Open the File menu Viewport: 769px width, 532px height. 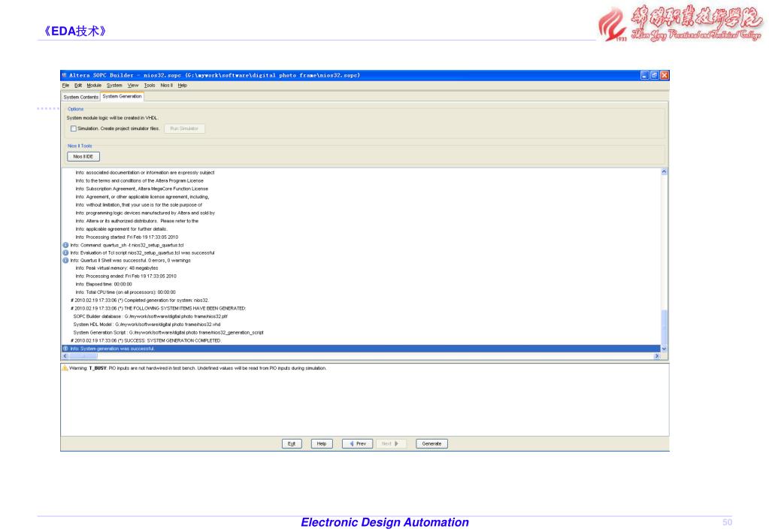(65, 86)
